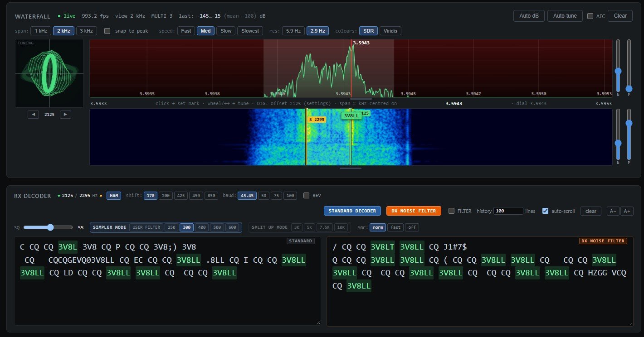Click inside the standard decoder output pane
The image size is (644, 337).
167,281
